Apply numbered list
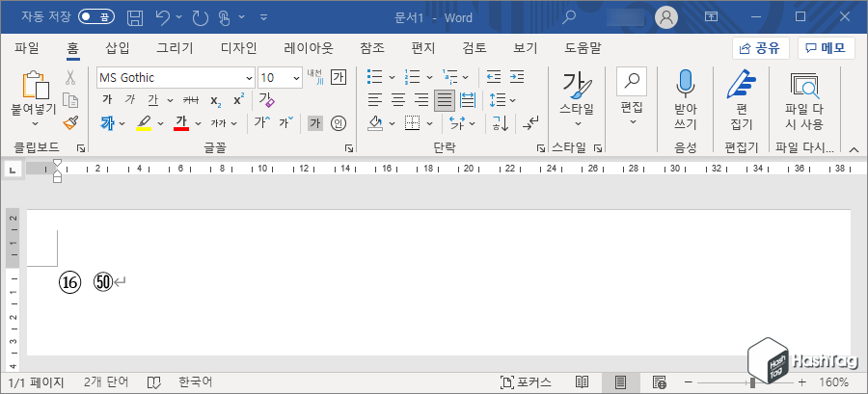Screen dimensions: 868x394 [413, 77]
